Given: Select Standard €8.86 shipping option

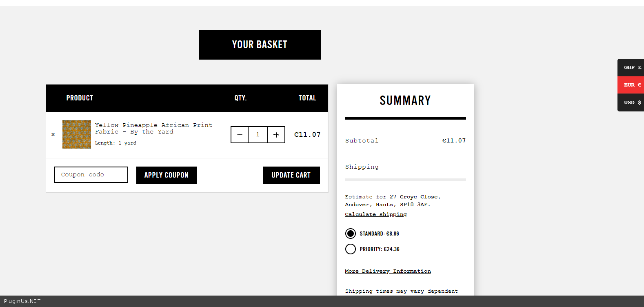Looking at the screenshot, I should click(351, 234).
